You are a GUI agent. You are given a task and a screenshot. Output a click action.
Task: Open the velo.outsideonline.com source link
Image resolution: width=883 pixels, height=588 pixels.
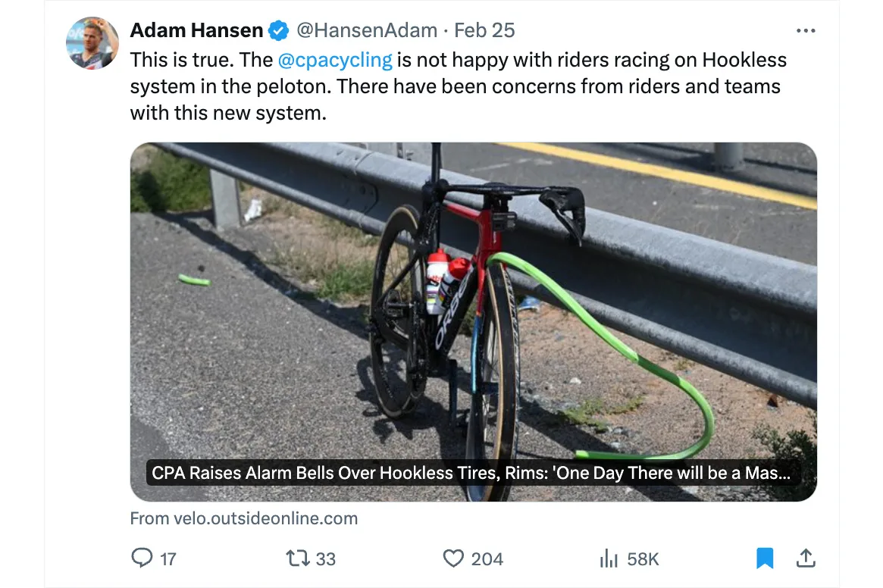244,519
